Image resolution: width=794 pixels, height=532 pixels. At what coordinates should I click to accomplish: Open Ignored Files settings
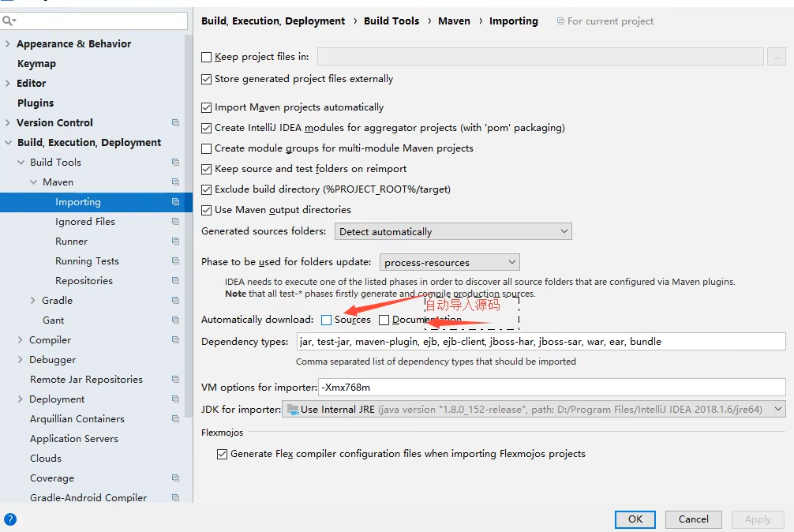85,221
